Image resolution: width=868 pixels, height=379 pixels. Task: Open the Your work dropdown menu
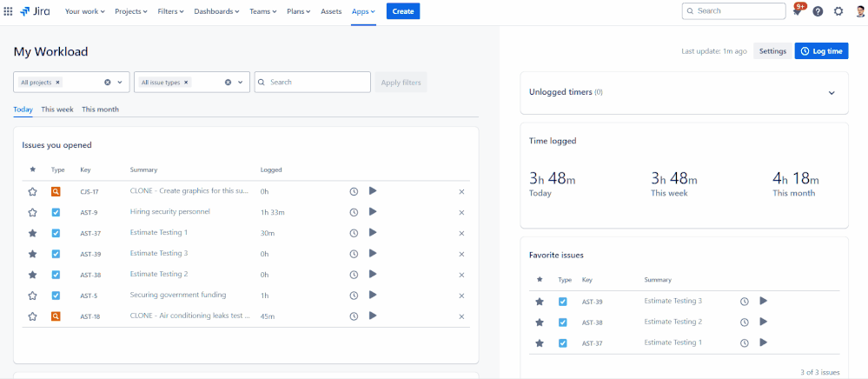84,11
